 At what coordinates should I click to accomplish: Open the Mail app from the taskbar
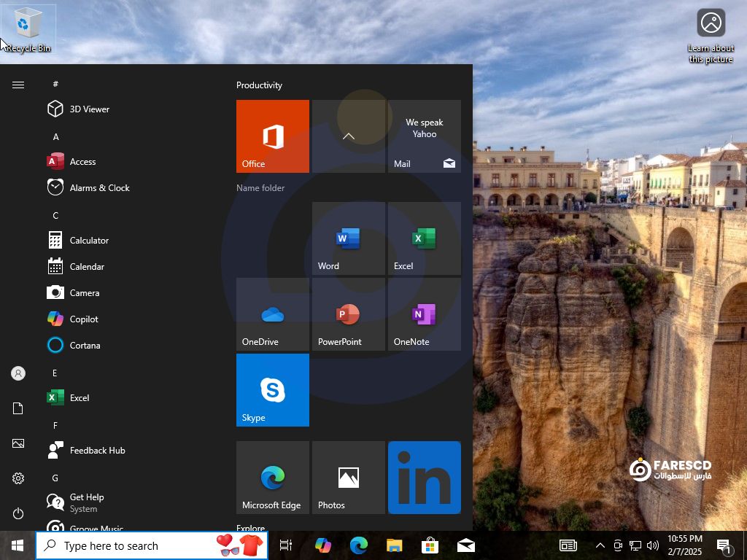466,545
